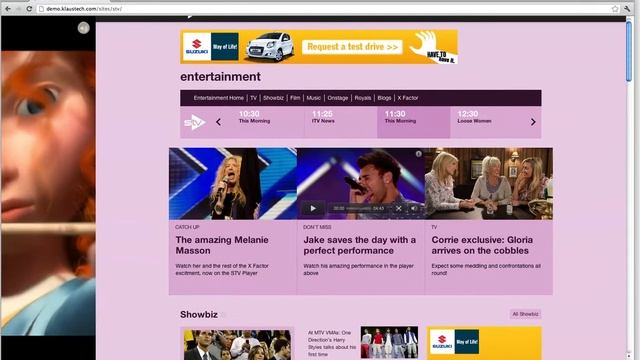Image resolution: width=640 pixels, height=360 pixels.
Task: Click the DON'T MISS label
Action: (x=317, y=227)
